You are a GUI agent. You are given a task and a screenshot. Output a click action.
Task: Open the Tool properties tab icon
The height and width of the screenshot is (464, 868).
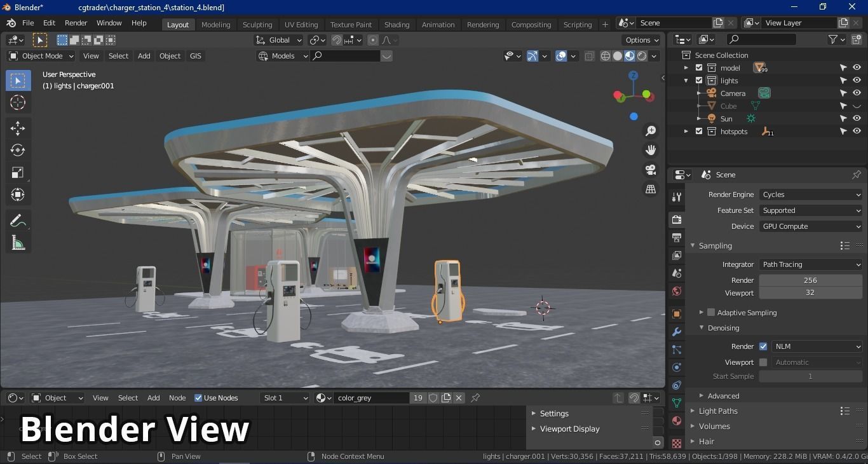coord(677,197)
